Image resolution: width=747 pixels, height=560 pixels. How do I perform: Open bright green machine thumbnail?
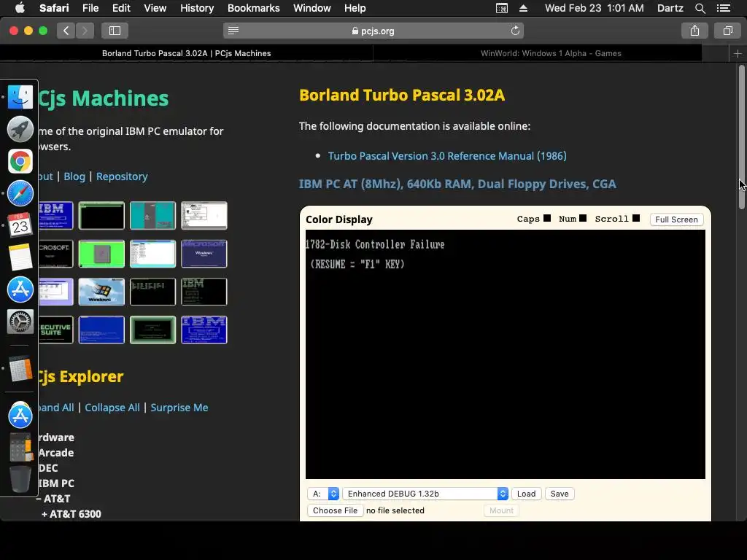click(x=101, y=254)
